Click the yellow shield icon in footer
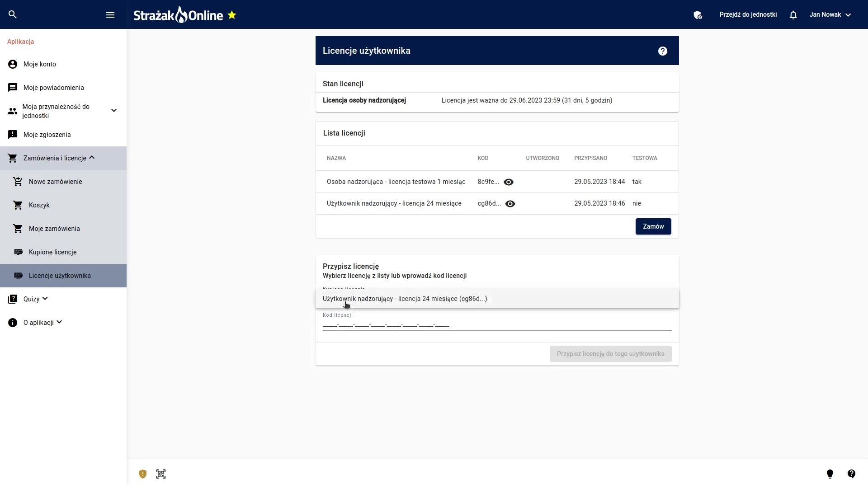The image size is (868, 488). coord(143,474)
